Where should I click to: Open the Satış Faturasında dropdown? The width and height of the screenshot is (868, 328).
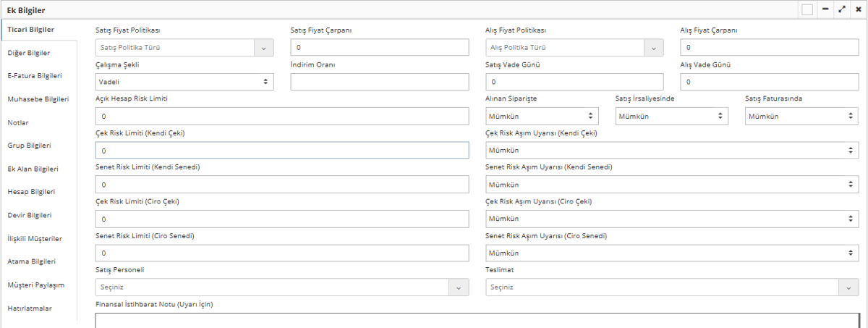[x=801, y=116]
